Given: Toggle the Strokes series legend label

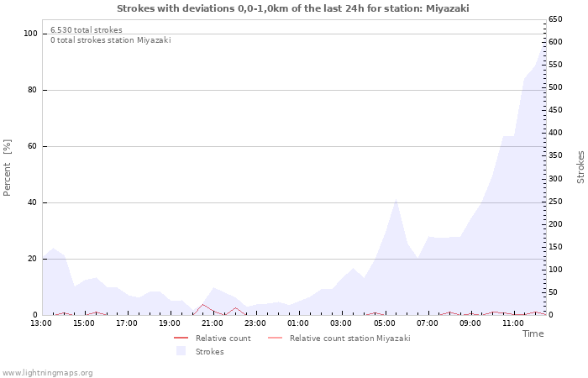Looking at the screenshot, I should point(209,352).
